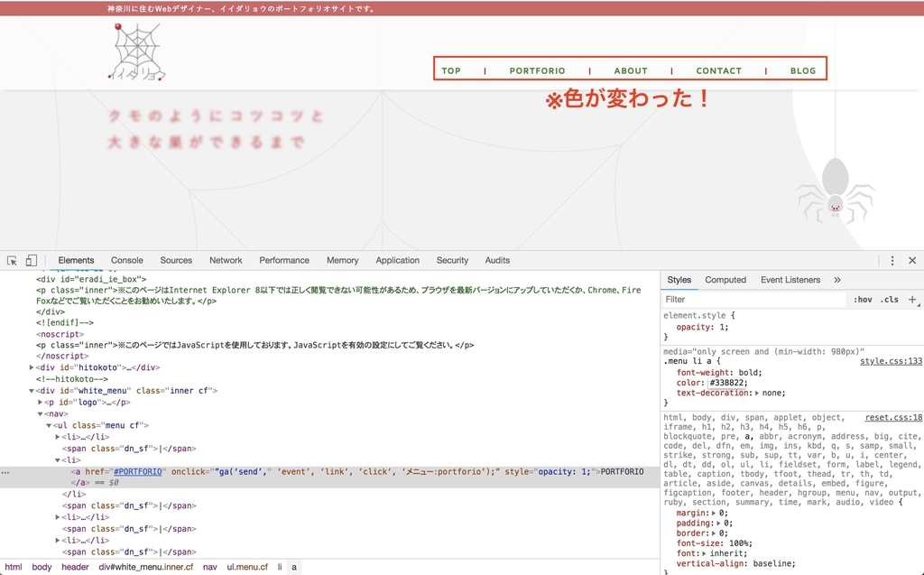The height and width of the screenshot is (575, 924).
Task: Select the li breadcrumb
Action: tap(280, 567)
